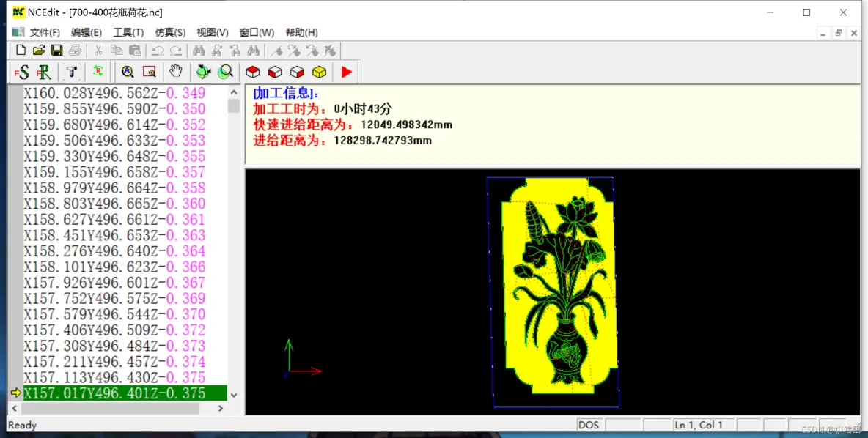The height and width of the screenshot is (438, 868).
Task: Click the FS toolbar icon
Action: point(21,72)
